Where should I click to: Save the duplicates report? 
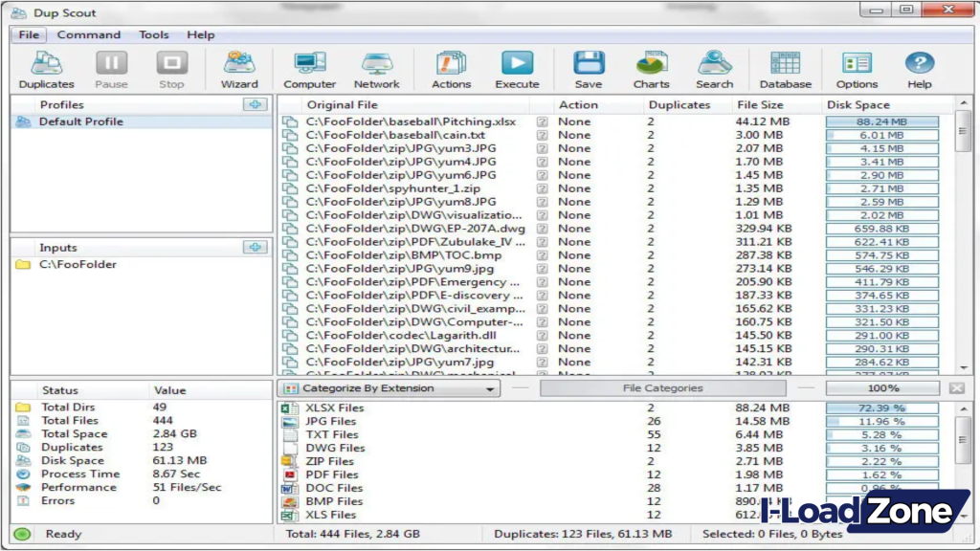(589, 69)
